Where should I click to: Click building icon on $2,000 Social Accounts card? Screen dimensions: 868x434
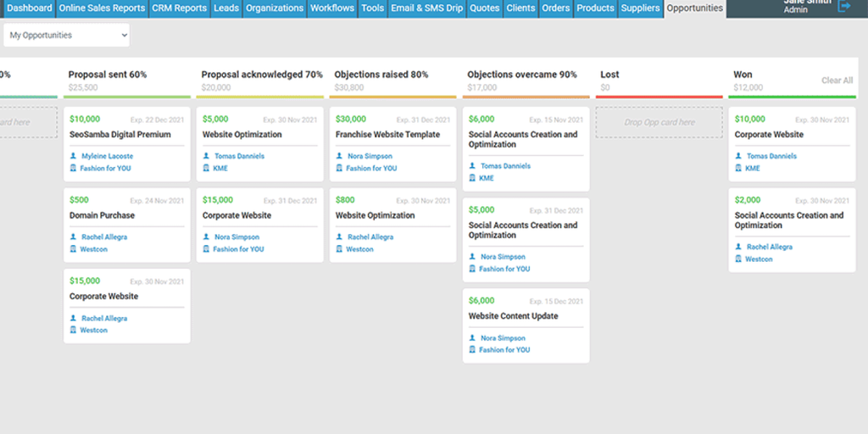[x=738, y=259]
